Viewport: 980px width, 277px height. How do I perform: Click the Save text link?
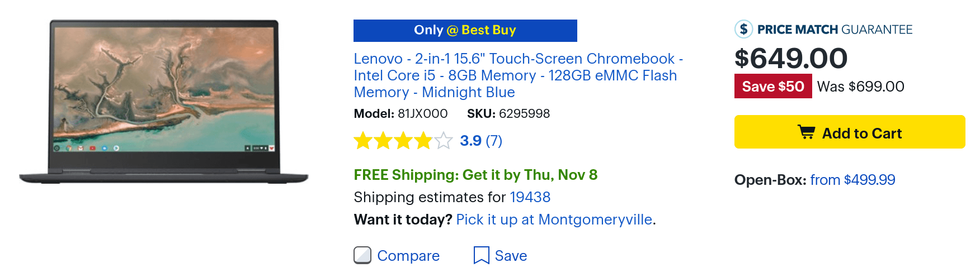511,256
